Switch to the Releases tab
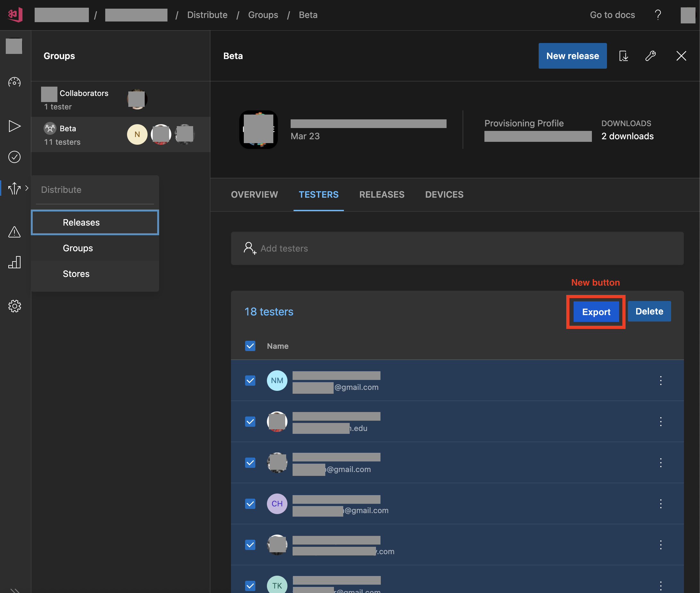Viewport: 700px width, 593px height. coord(381,194)
